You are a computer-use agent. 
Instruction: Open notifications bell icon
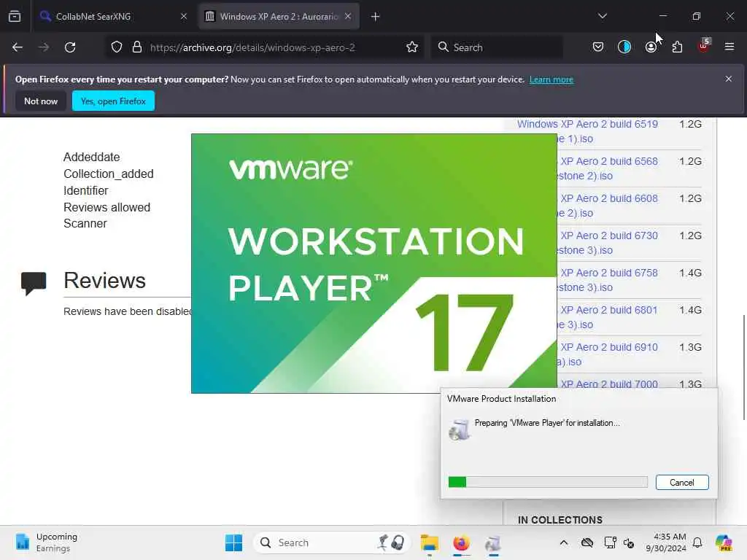[x=697, y=542]
